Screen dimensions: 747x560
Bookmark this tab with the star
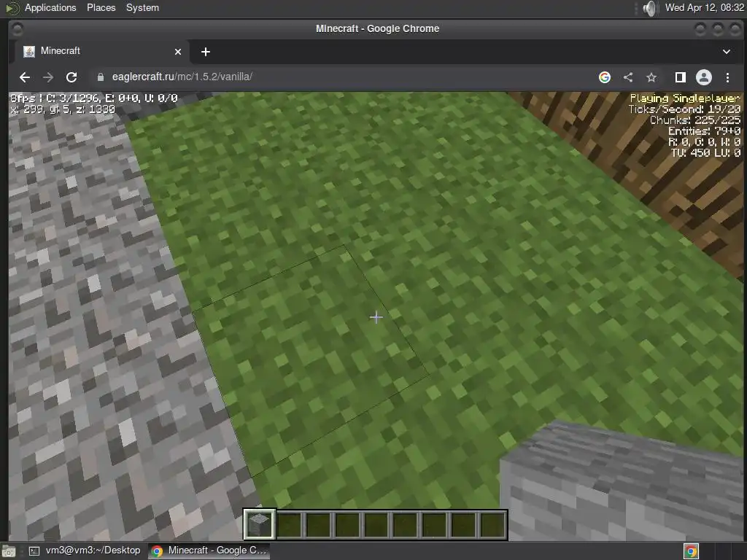click(x=651, y=77)
